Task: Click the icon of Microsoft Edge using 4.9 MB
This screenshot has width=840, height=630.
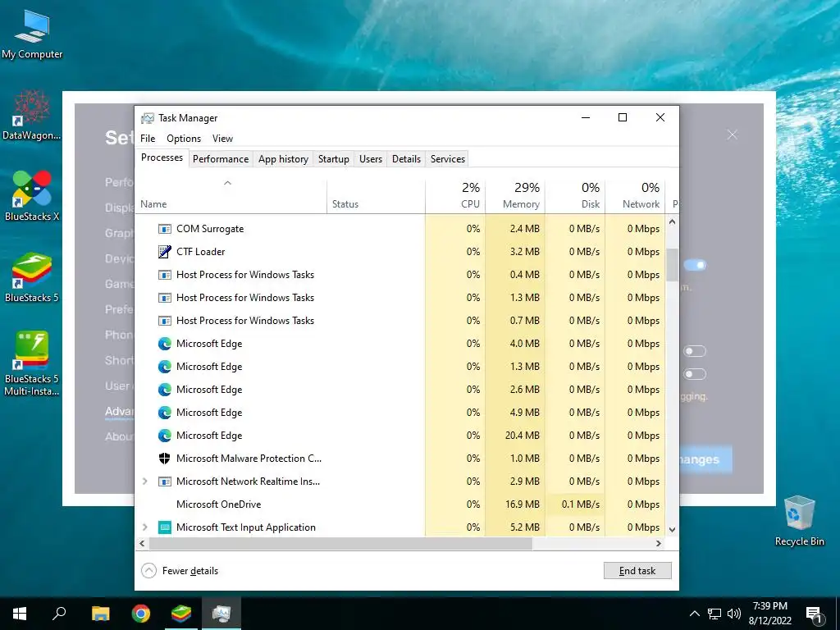Action: 164,413
